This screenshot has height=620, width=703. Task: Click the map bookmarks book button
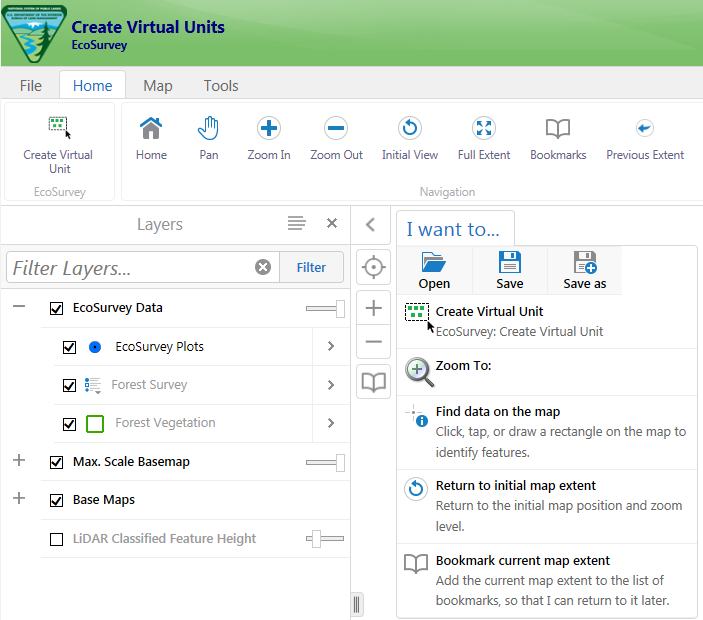pyautogui.click(x=373, y=382)
